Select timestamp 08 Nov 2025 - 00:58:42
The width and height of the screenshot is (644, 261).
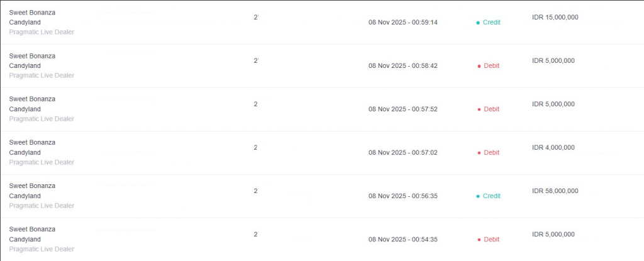click(x=402, y=66)
